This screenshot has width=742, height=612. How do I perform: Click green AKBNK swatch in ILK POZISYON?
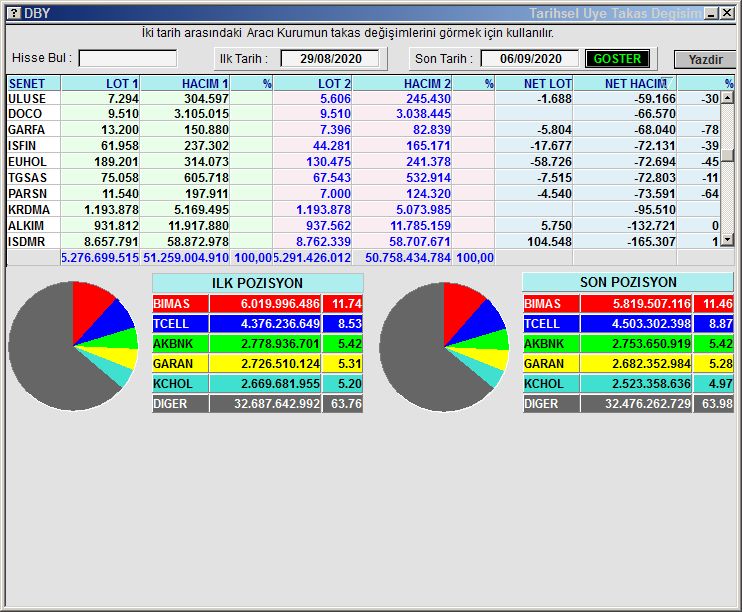tap(181, 344)
